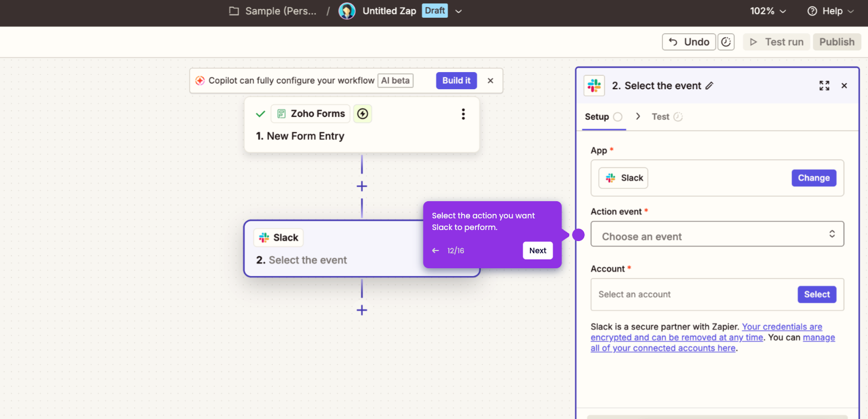Select the Zoho Forms app chip
The height and width of the screenshot is (419, 868).
tap(310, 114)
